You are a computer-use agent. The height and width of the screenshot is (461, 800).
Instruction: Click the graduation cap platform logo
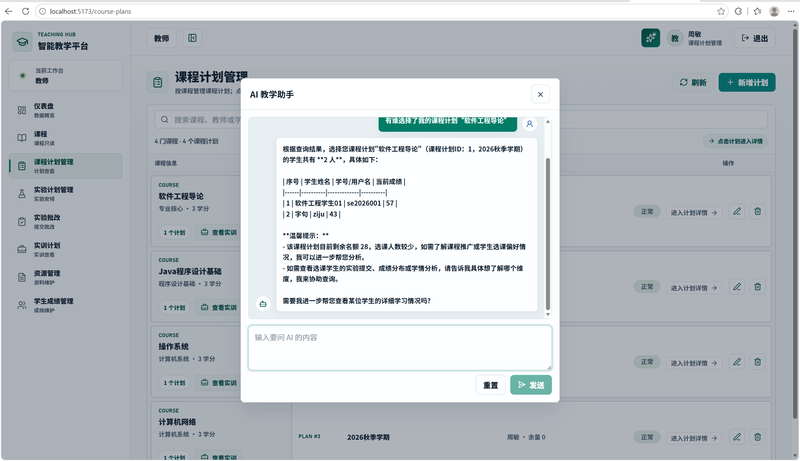tap(22, 41)
